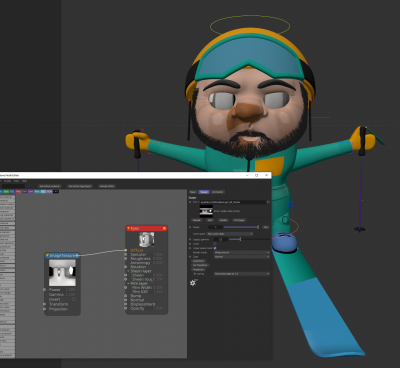Collapse the Sheen layer group in Eyes node
Image resolution: width=400 pixels, height=368 pixels.
click(x=128, y=271)
